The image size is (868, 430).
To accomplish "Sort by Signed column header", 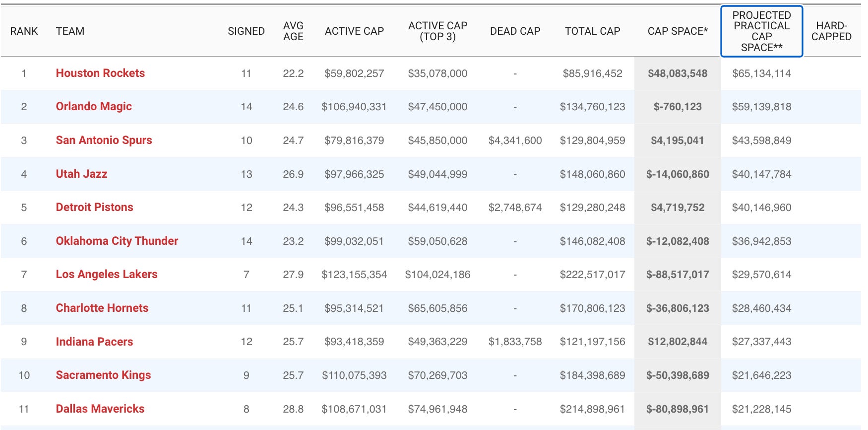I will coord(246,31).
